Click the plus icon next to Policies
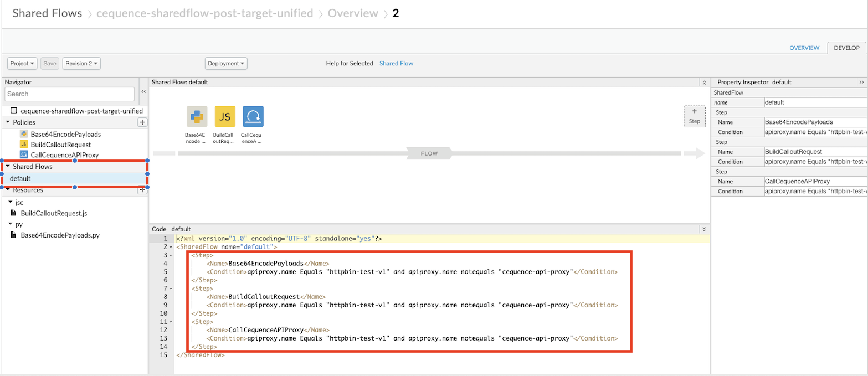The height and width of the screenshot is (376, 868). 142,122
